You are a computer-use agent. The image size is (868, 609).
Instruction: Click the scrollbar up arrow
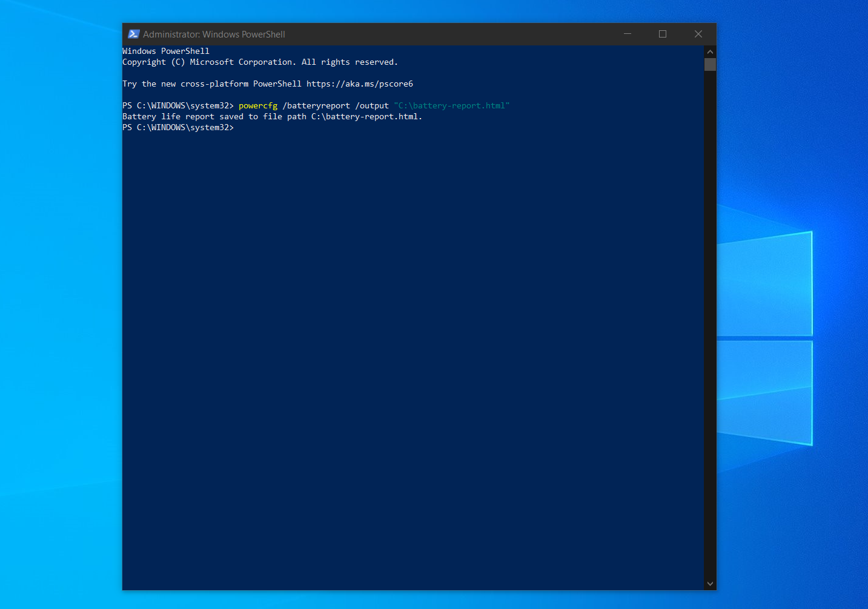[709, 52]
